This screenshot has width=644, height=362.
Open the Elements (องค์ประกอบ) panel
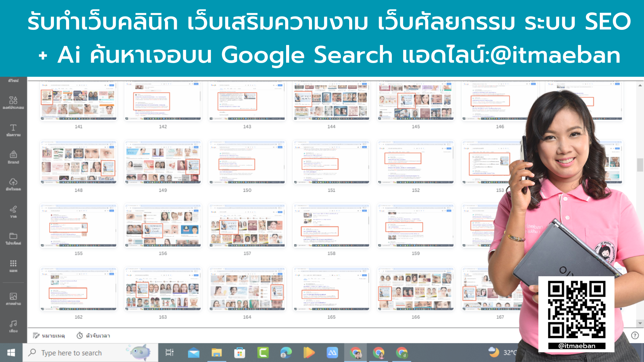coord(13,102)
